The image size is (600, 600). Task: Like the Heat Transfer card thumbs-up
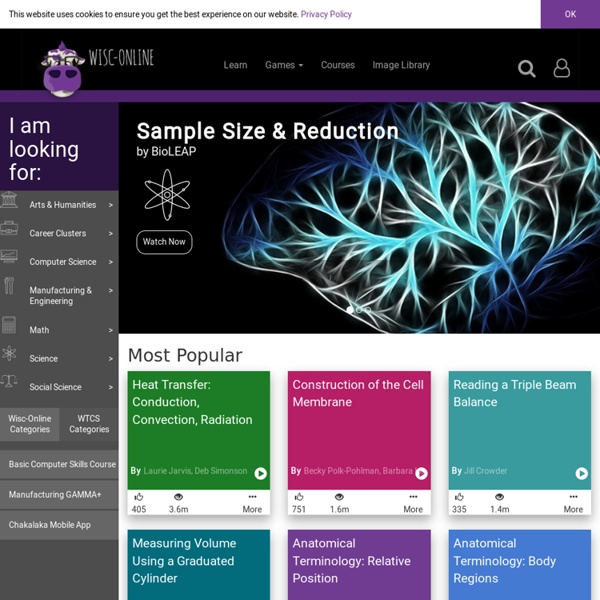click(x=139, y=497)
